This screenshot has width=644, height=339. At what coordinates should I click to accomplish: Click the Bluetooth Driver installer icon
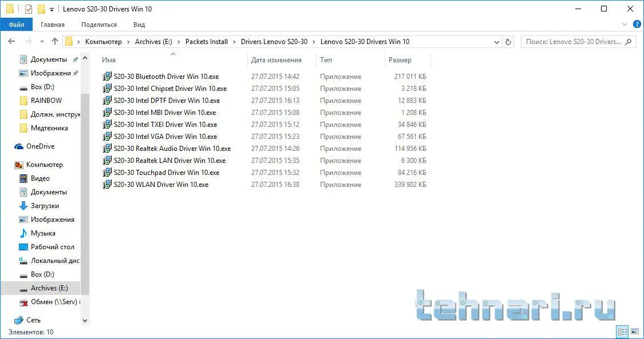click(107, 76)
